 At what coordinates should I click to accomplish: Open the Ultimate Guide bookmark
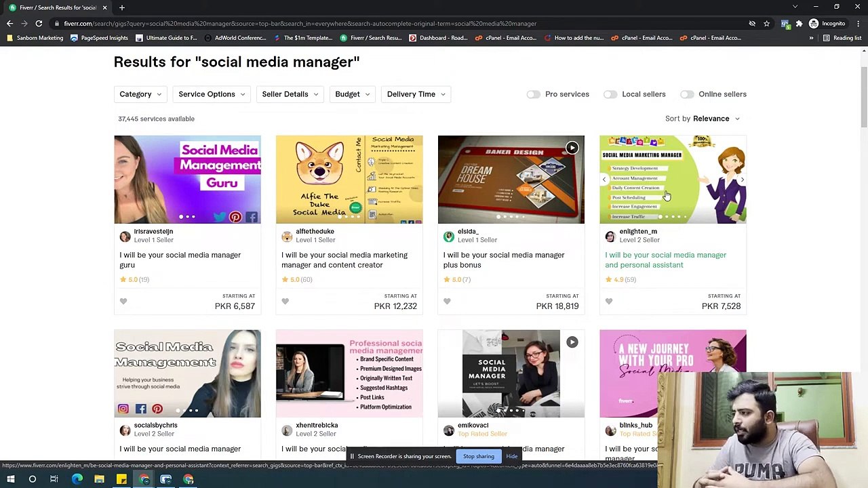[x=166, y=38]
